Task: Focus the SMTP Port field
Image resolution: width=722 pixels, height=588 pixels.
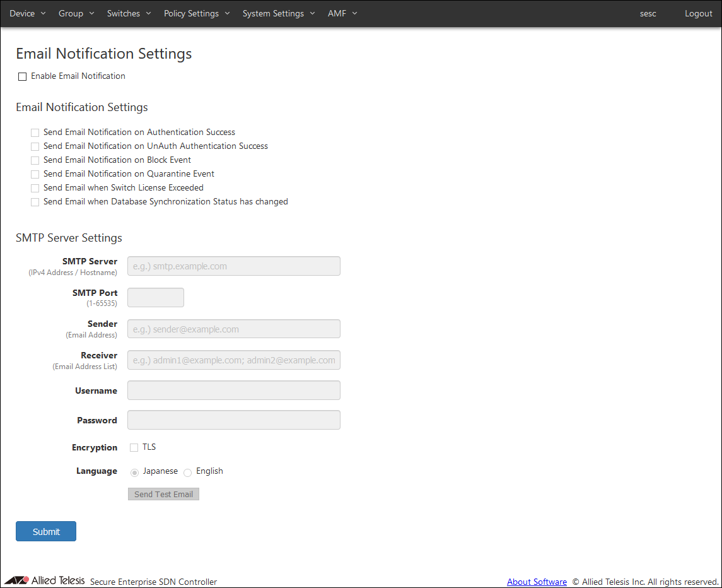Action: click(x=156, y=298)
